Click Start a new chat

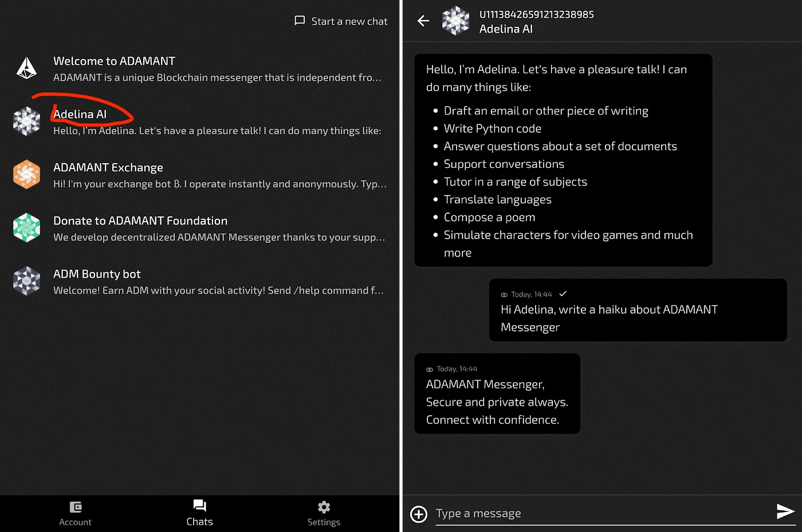(x=341, y=21)
